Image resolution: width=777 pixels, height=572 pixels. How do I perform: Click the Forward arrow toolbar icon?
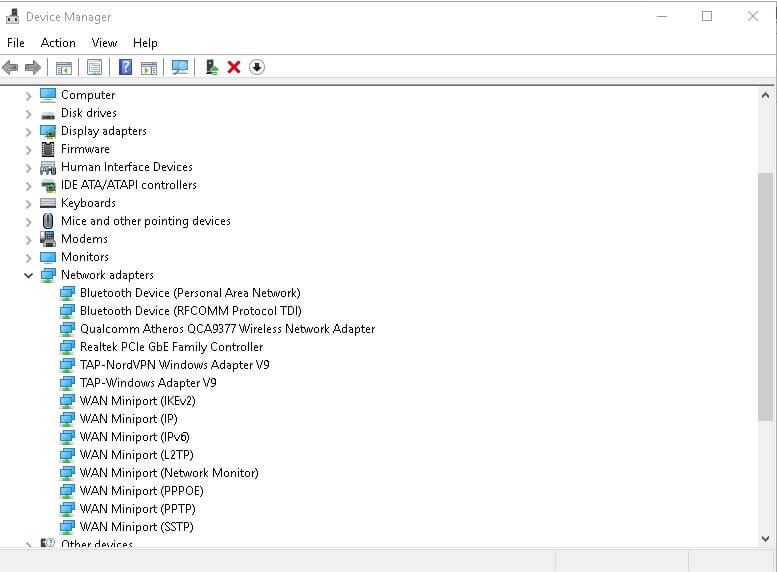(33, 67)
